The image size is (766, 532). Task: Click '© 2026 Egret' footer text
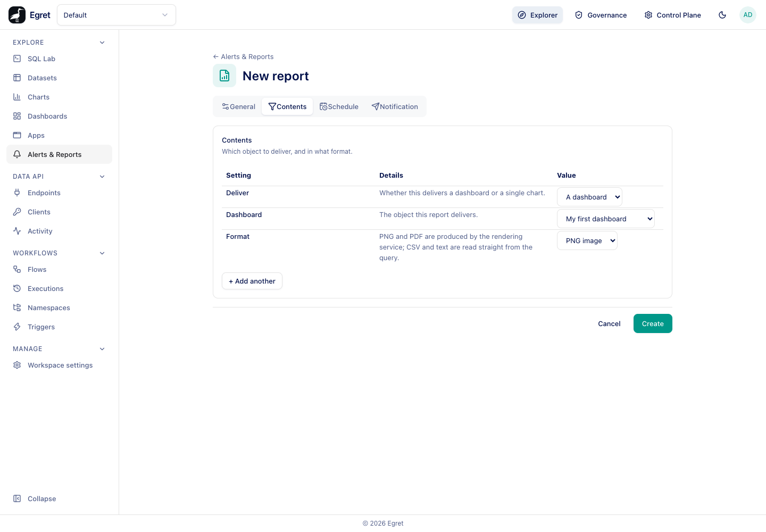coord(383,523)
